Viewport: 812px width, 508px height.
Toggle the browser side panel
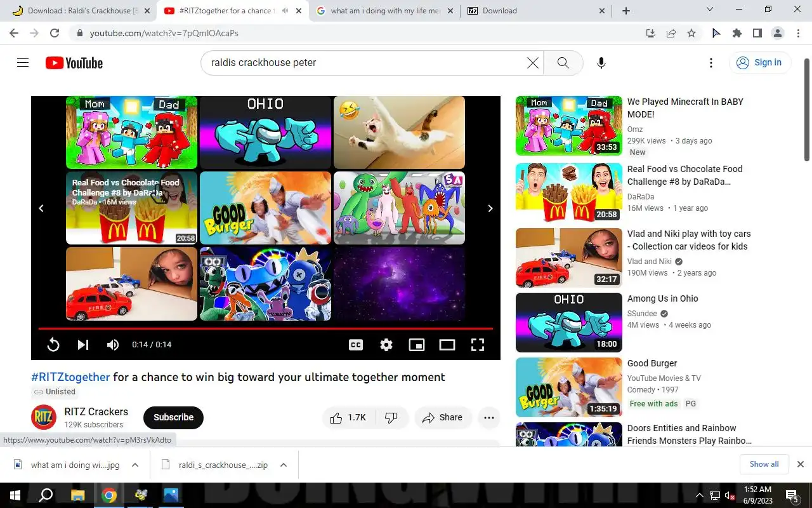coord(757,33)
